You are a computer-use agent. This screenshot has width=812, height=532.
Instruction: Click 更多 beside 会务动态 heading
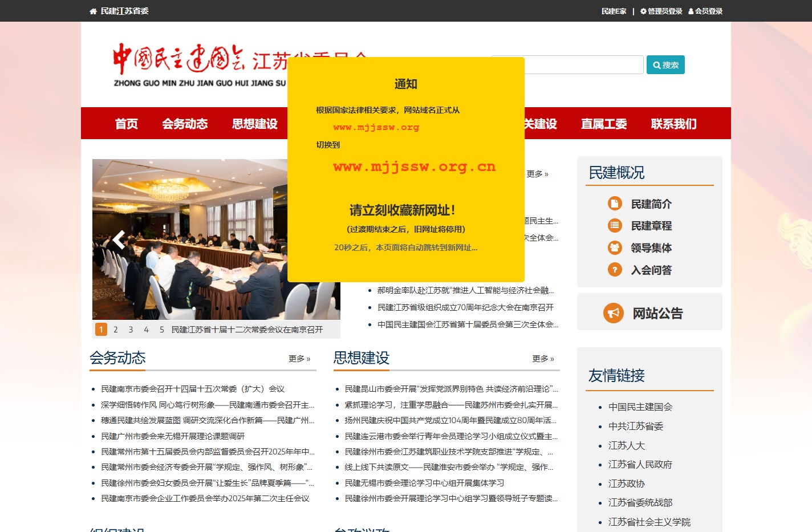click(x=299, y=359)
